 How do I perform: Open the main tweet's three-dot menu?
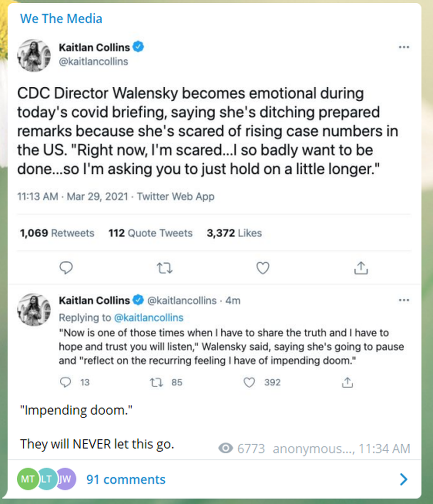point(404,47)
